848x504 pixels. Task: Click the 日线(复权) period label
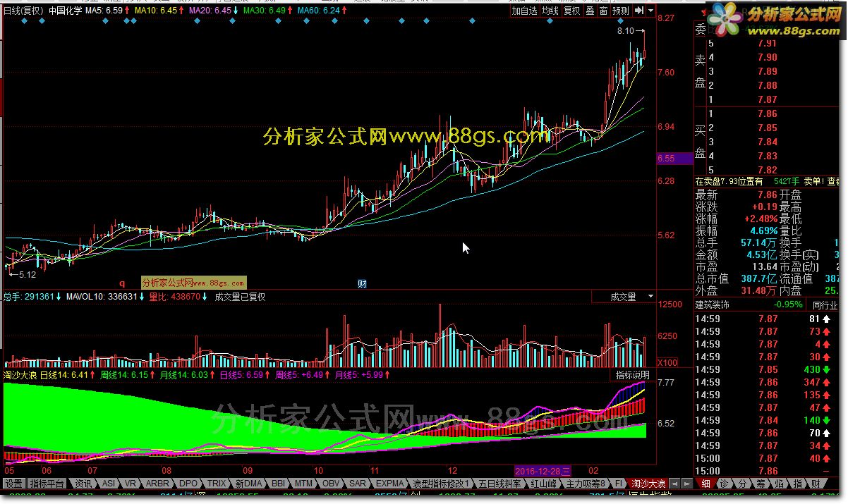24,11
